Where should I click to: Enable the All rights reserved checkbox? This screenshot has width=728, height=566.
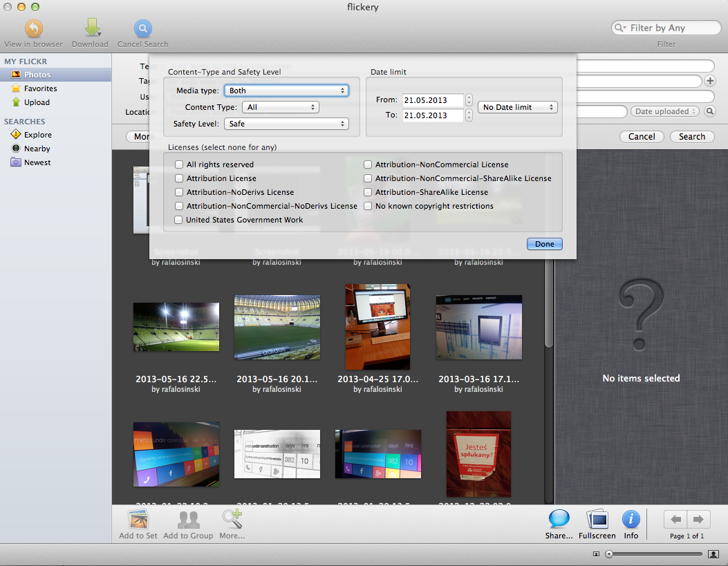(x=179, y=164)
